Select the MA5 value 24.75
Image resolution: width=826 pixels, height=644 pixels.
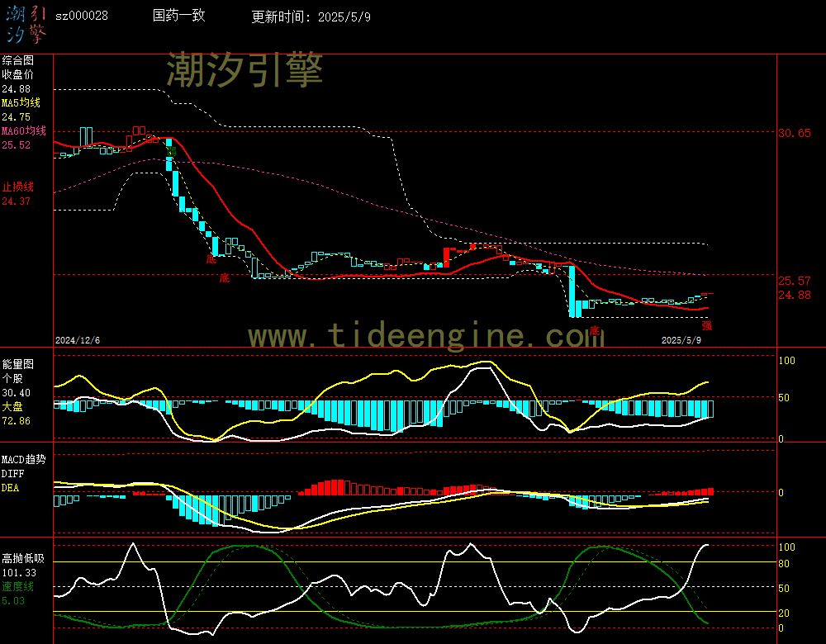(x=17, y=117)
